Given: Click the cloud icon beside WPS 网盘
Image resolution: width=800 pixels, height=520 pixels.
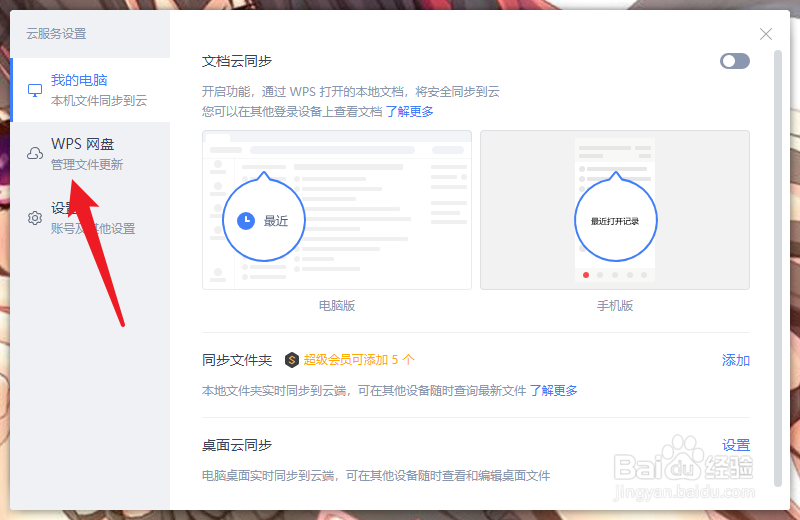Looking at the screenshot, I should pos(35,154).
